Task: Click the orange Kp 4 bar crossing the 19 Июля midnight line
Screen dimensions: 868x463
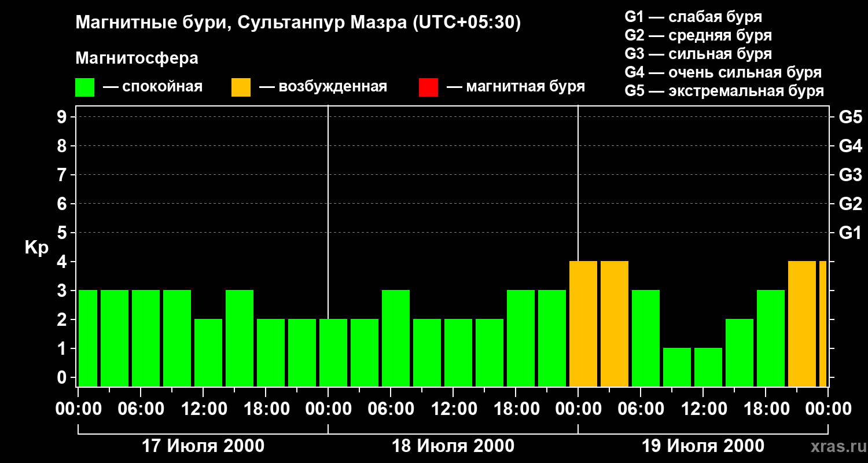Action: tap(583, 324)
